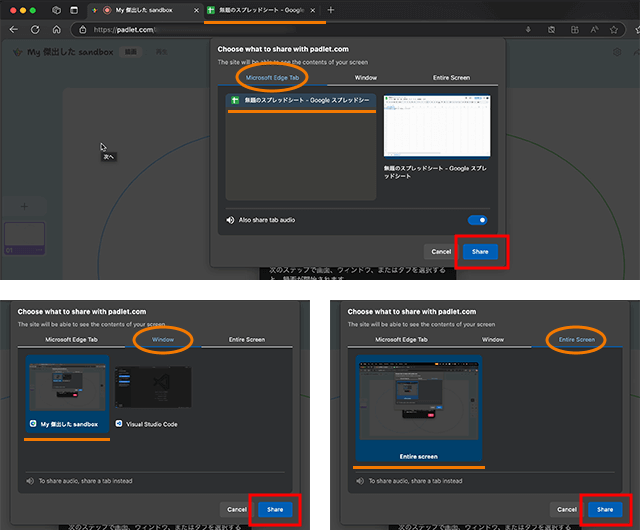
Task: Add page to favorites with star icon
Action: 613,29
